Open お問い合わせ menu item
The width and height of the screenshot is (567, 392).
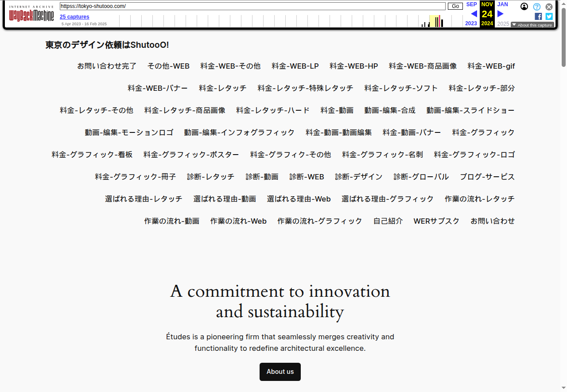[493, 221]
